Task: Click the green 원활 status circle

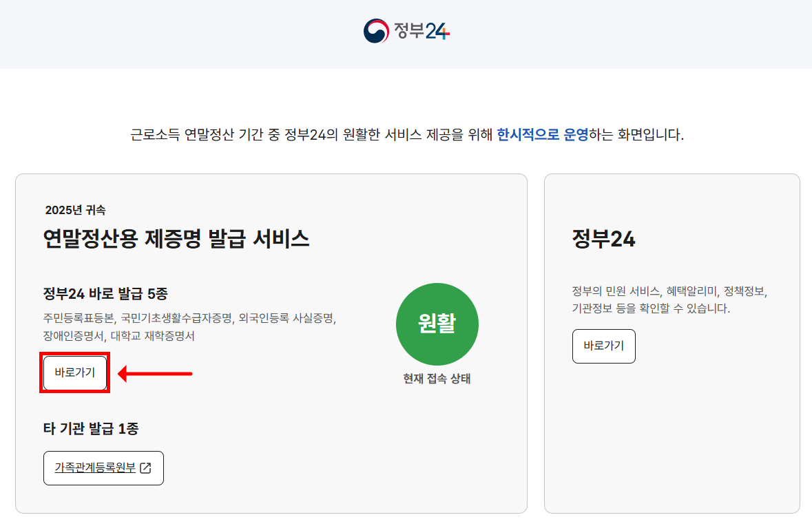Action: [437, 324]
